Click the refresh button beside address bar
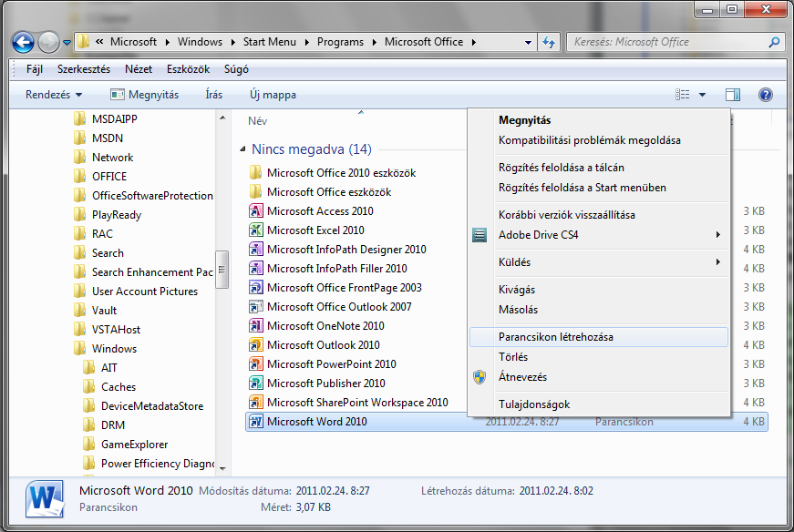The height and width of the screenshot is (532, 794). pos(549,42)
